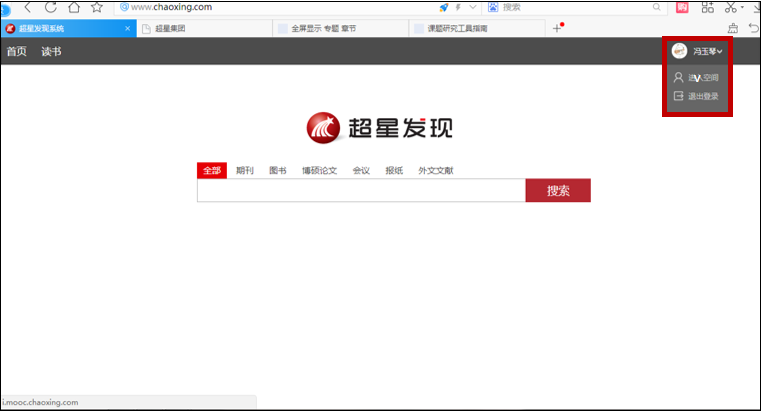This screenshot has height=411, width=762.
Task: Select the 期刊 search category
Action: pyautogui.click(x=245, y=171)
